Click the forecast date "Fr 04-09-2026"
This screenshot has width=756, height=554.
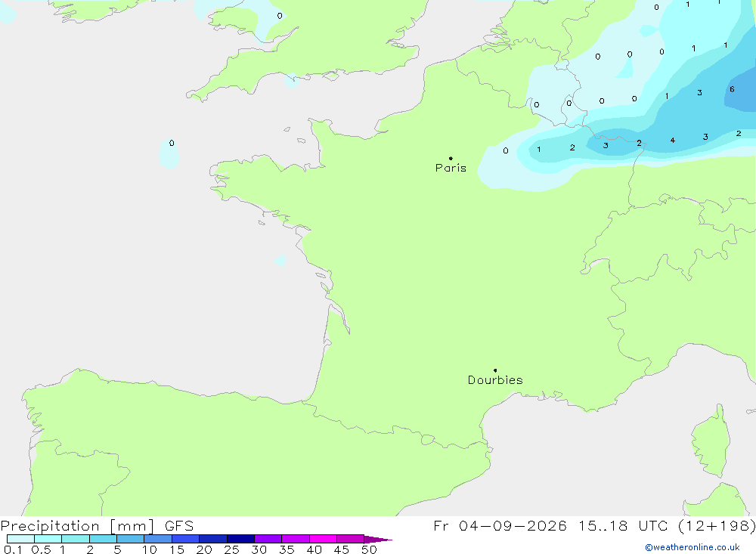click(x=500, y=526)
